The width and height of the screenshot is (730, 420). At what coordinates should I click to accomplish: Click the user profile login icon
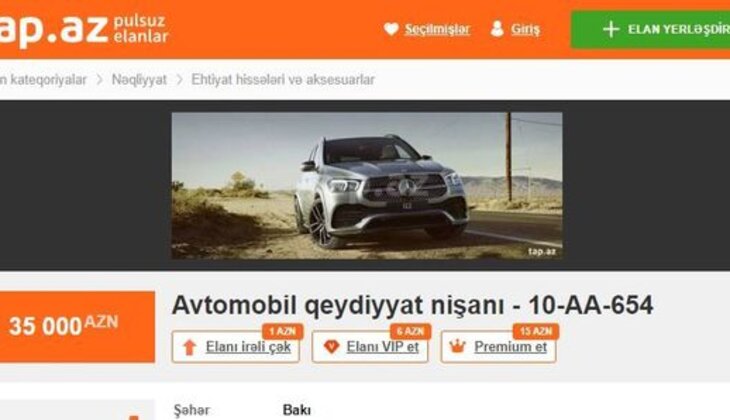(x=497, y=28)
